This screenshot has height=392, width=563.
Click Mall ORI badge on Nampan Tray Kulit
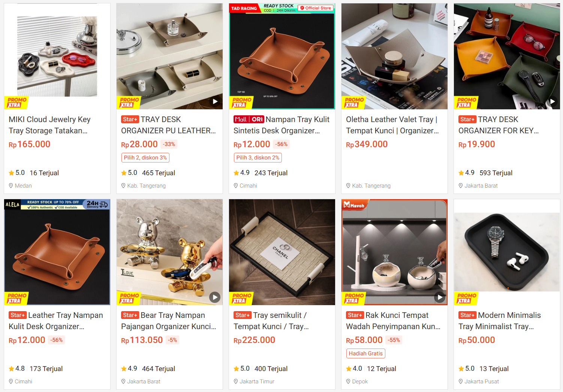point(249,119)
